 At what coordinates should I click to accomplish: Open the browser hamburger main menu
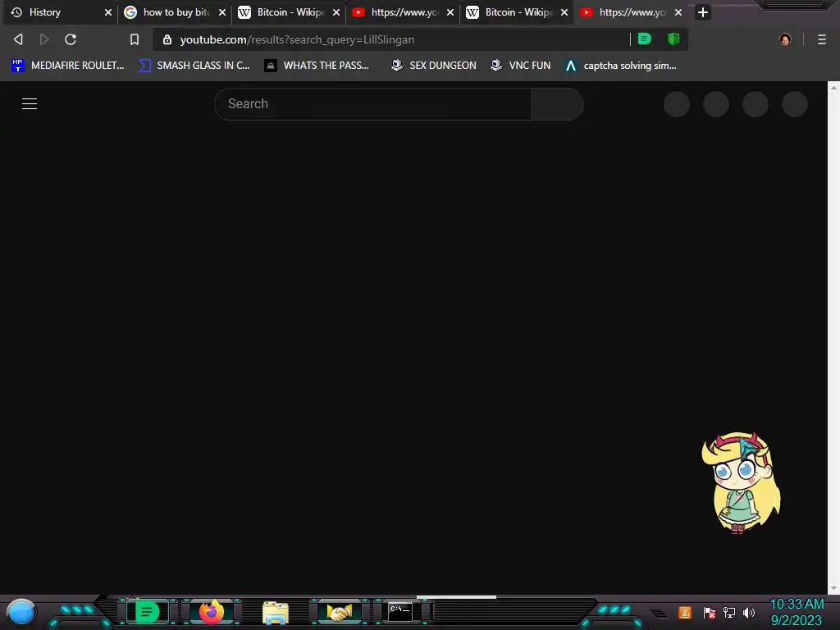(822, 39)
